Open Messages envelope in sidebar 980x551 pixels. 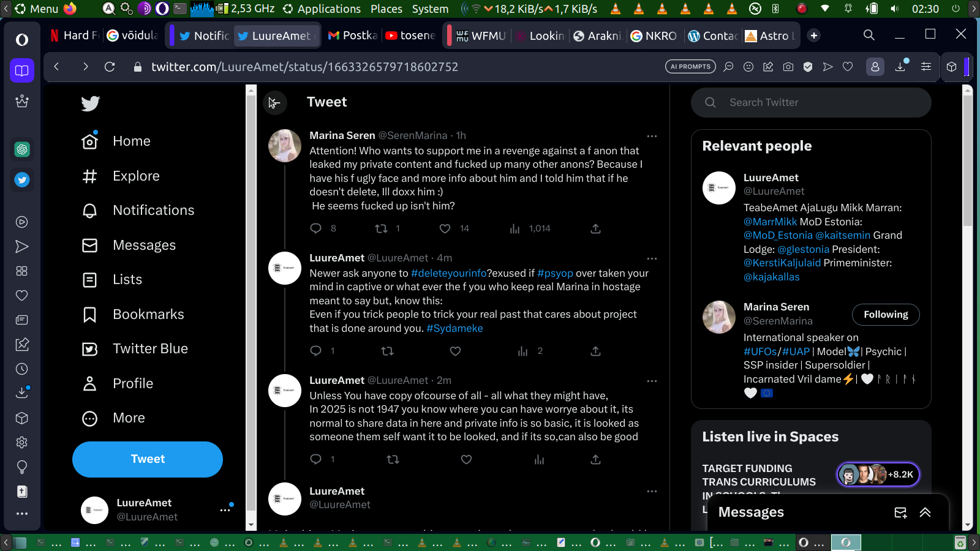pos(129,246)
